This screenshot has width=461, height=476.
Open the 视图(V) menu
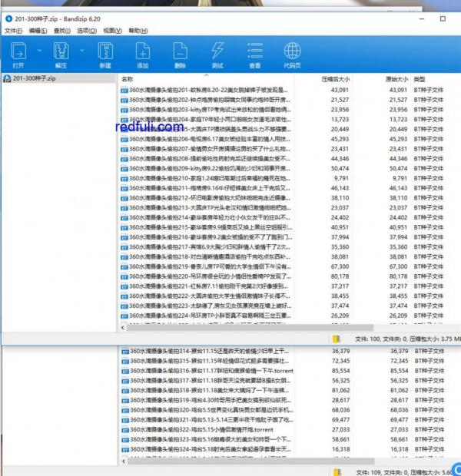[112, 31]
